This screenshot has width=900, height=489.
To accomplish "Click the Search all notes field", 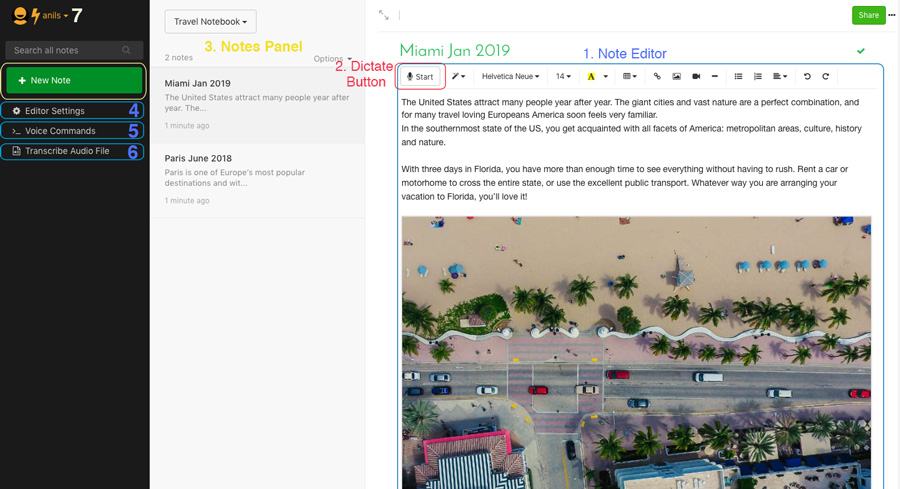I will 74,51.
